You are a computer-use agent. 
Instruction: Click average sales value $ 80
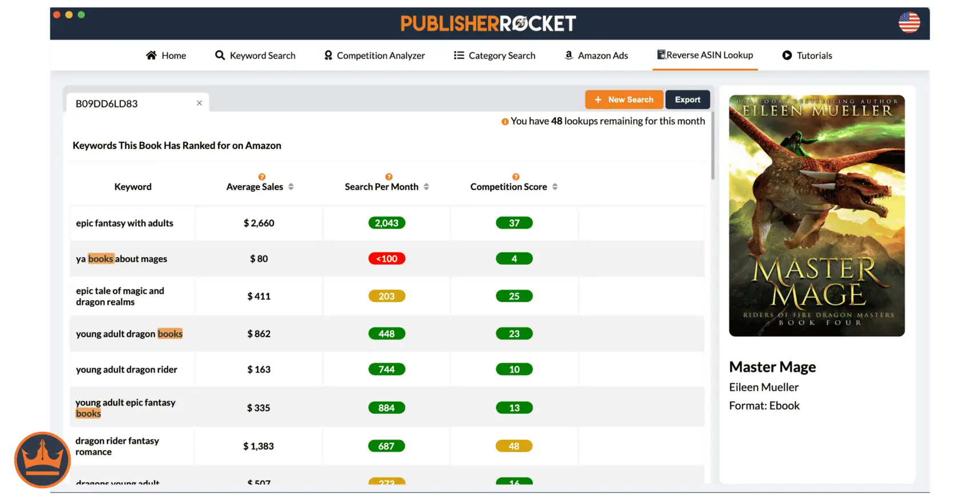click(259, 259)
